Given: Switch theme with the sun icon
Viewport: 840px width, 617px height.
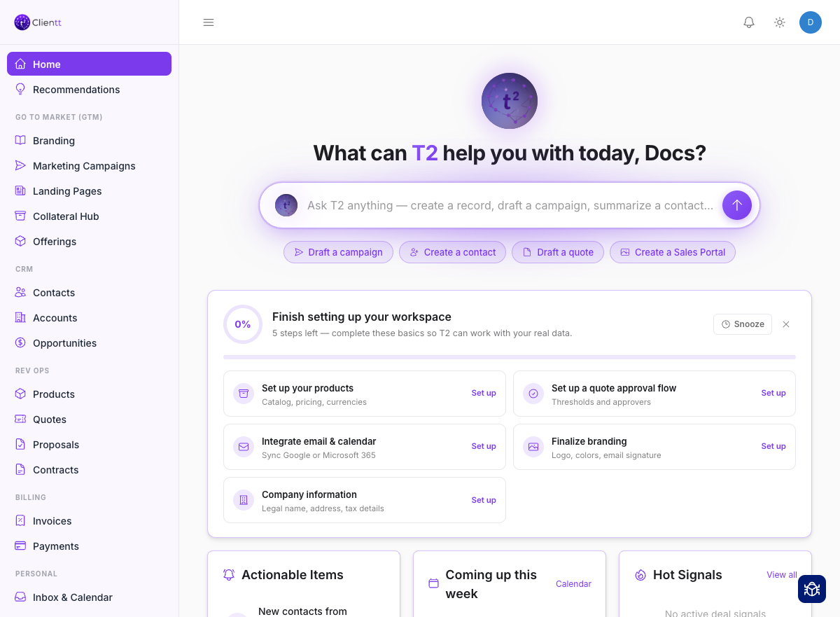Looking at the screenshot, I should pyautogui.click(x=780, y=22).
